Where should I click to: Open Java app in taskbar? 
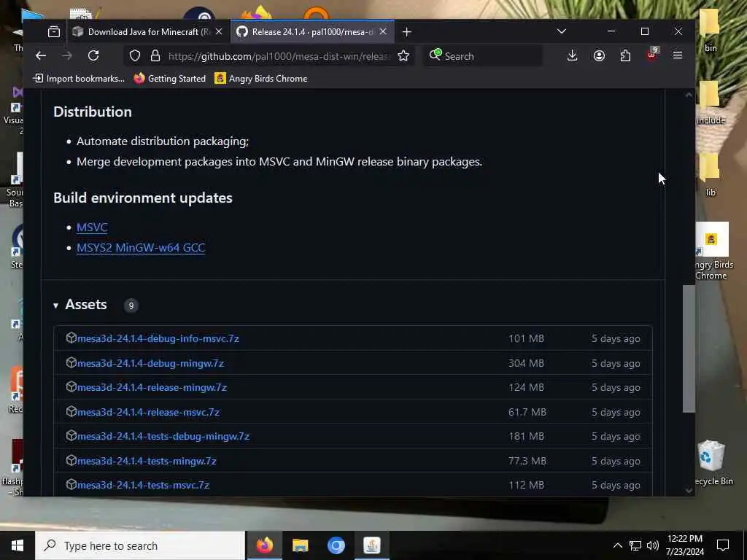[371, 545]
